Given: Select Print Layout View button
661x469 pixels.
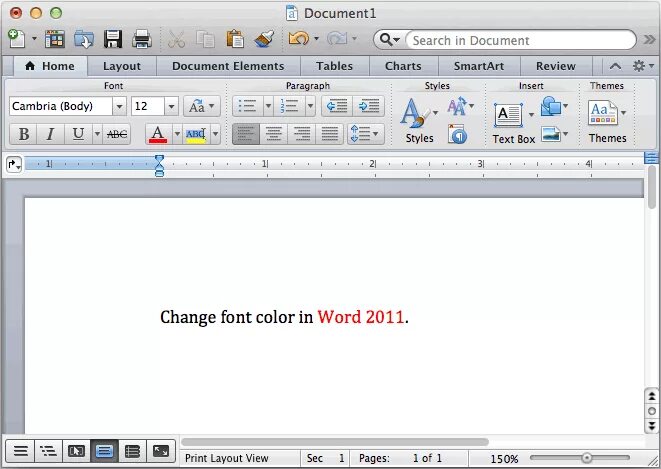Looking at the screenshot, I should pos(105,451).
